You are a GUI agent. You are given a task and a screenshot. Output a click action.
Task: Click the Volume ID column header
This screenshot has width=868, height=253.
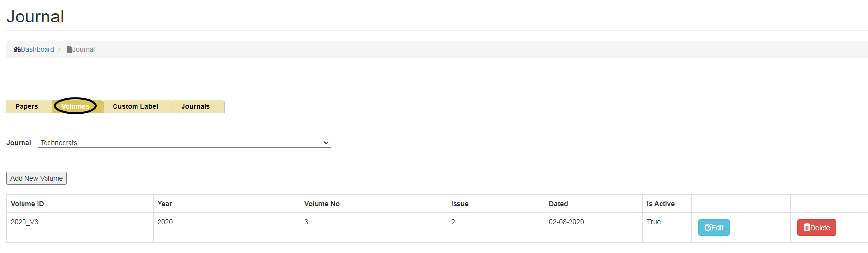click(x=27, y=204)
